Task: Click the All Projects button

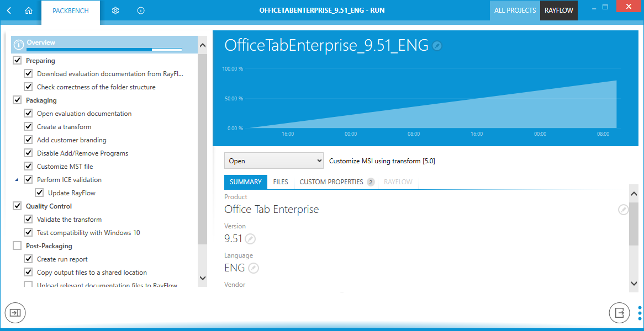Action: (x=515, y=10)
